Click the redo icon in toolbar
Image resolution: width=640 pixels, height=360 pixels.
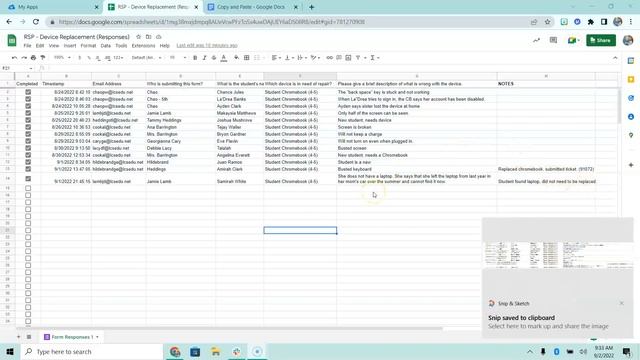pyautogui.click(x=24, y=58)
